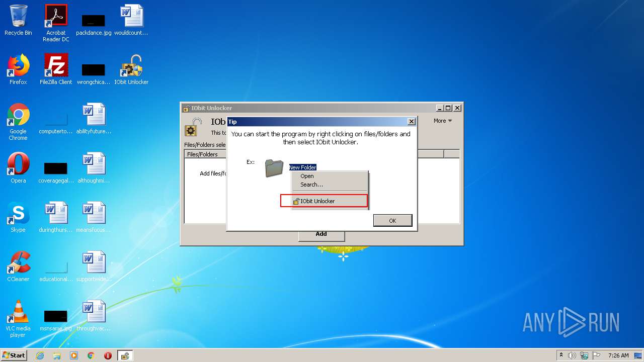Select the throughvac Word document

[x=94, y=316]
